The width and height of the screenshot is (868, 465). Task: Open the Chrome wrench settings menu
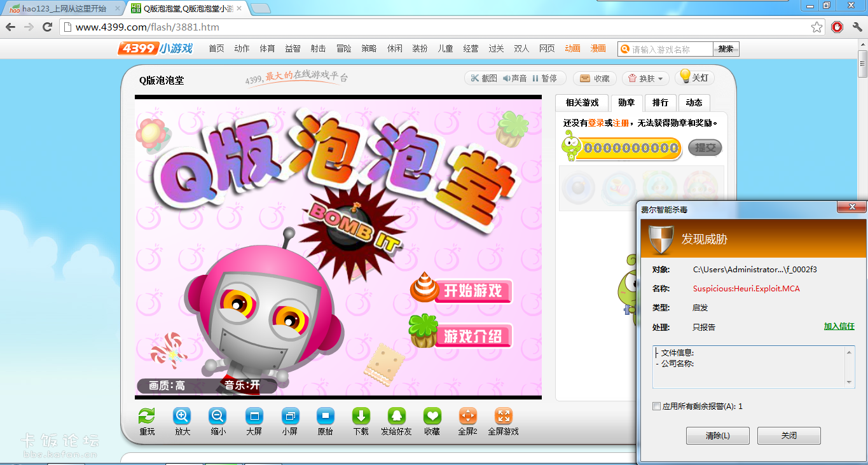pyautogui.click(x=857, y=27)
